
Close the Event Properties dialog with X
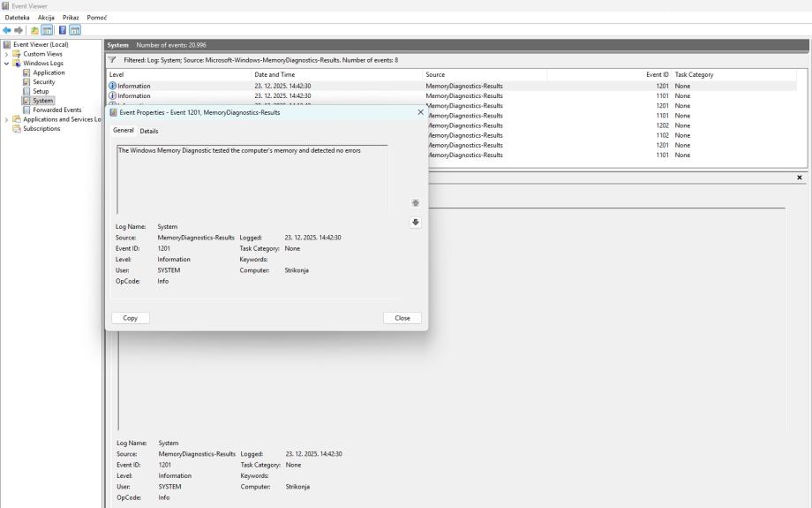point(420,112)
